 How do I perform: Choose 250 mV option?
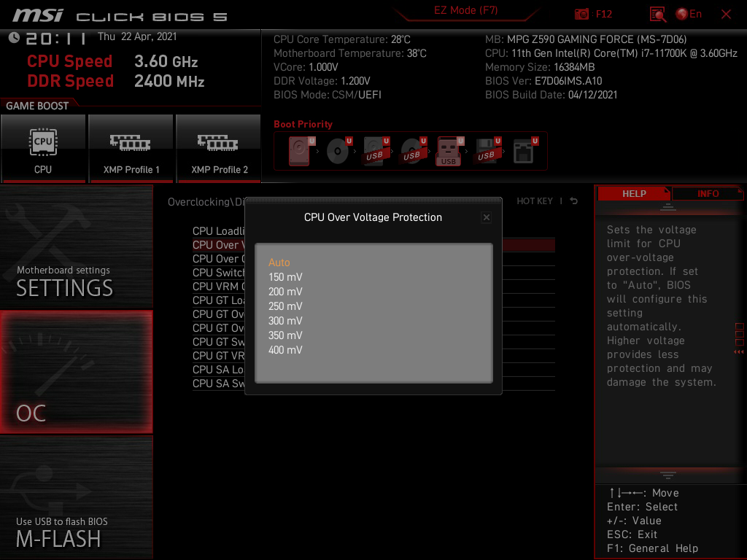pos(285,306)
